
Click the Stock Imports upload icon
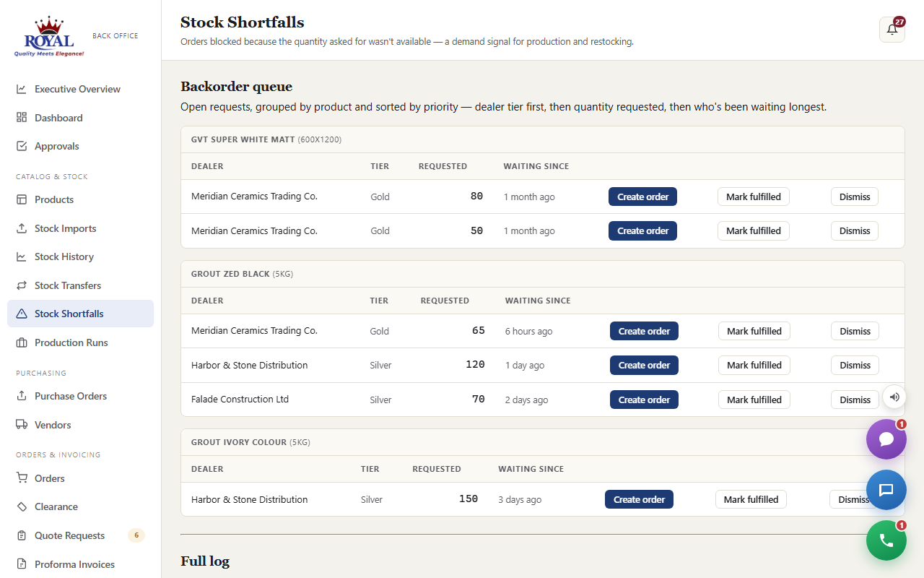(22, 228)
